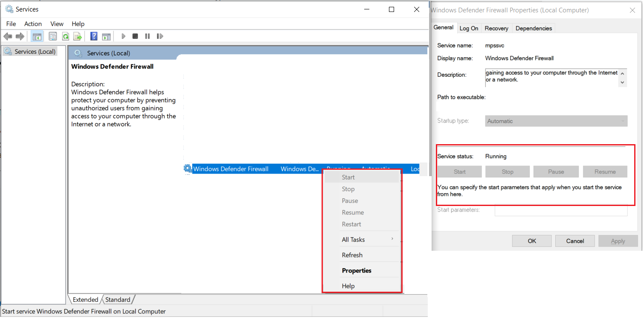This screenshot has width=644, height=319.
Task: Select the General tab in Properties dialog
Action: (x=444, y=27)
